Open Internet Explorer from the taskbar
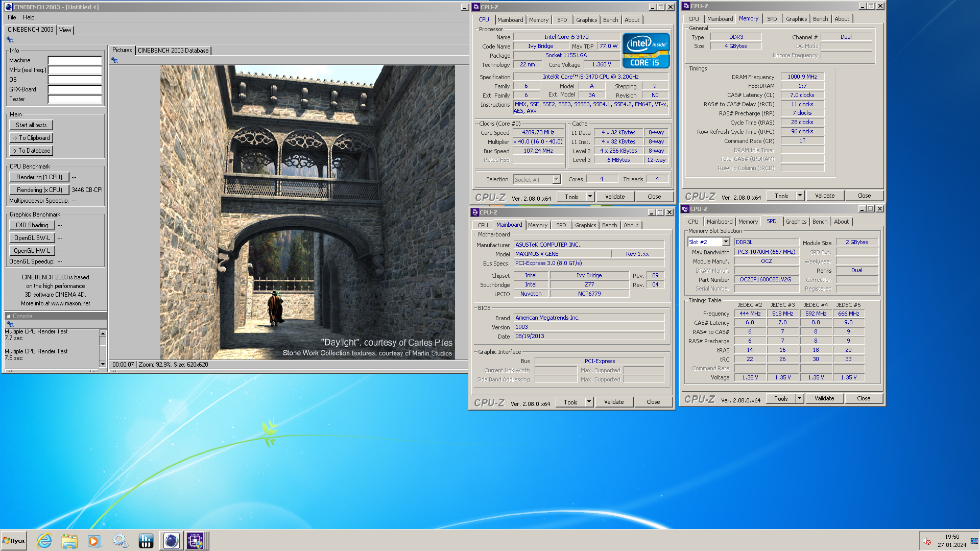This screenshot has height=551, width=980. click(44, 541)
